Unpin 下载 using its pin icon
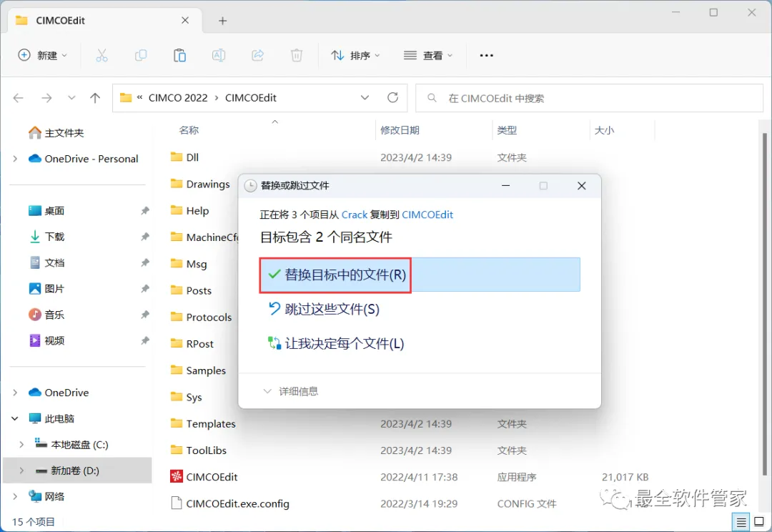772x532 pixels. (144, 237)
